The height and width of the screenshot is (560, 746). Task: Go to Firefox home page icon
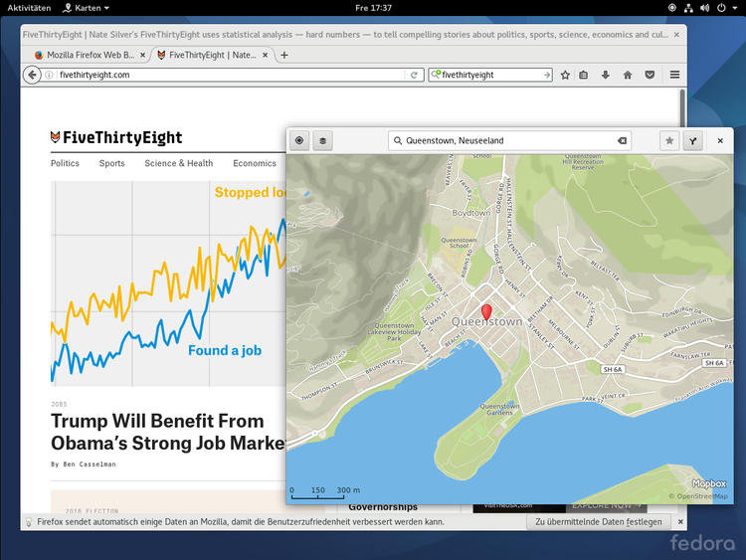click(x=628, y=75)
